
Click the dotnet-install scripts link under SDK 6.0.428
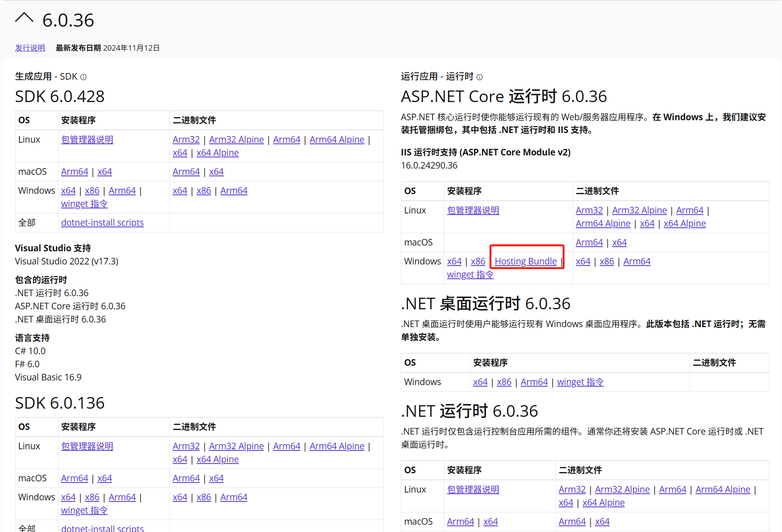tap(102, 223)
